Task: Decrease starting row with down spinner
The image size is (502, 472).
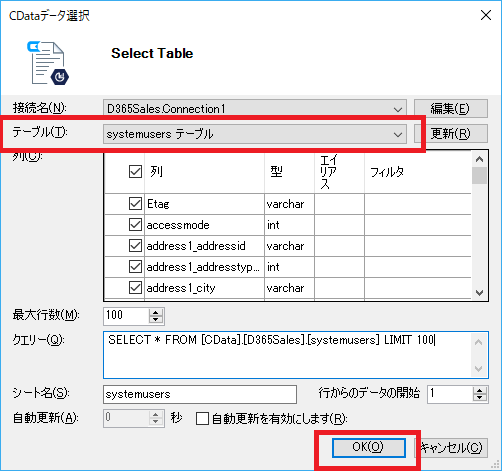Action: coord(479,398)
